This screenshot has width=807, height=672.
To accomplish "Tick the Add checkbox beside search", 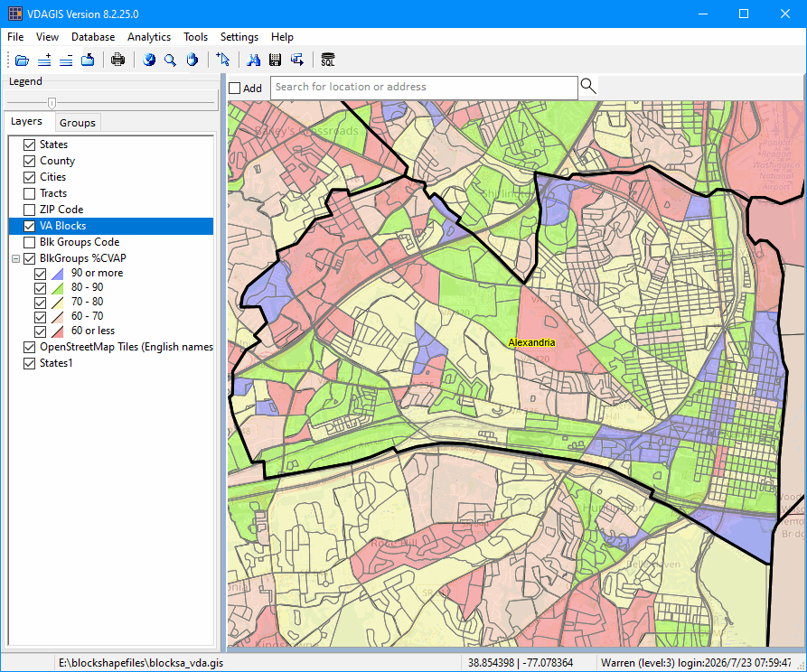I will [x=235, y=88].
